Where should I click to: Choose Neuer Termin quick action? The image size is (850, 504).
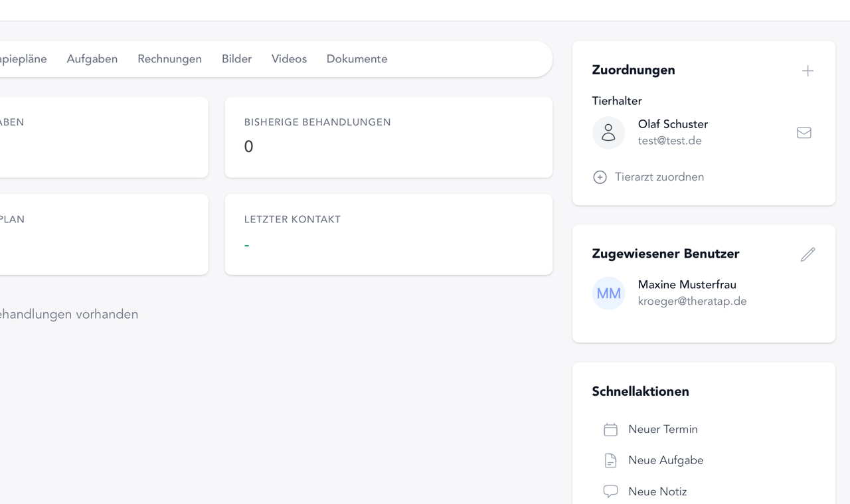coord(663,430)
